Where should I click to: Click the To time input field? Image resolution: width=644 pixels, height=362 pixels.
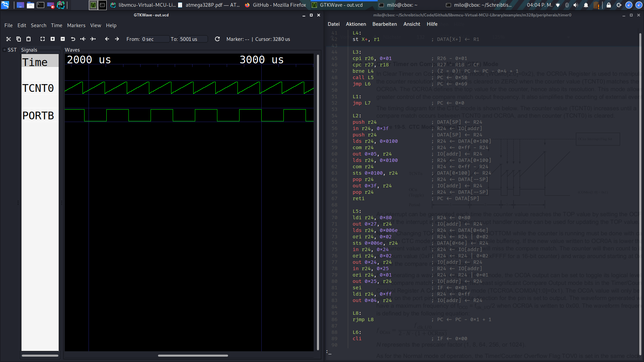(193, 39)
